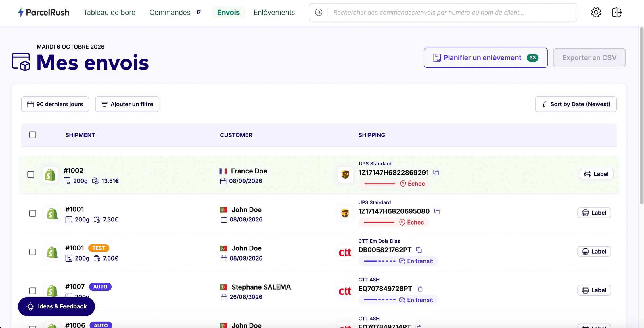Check the #1001 TEST shipment checkbox
The image size is (644, 328).
click(32, 252)
